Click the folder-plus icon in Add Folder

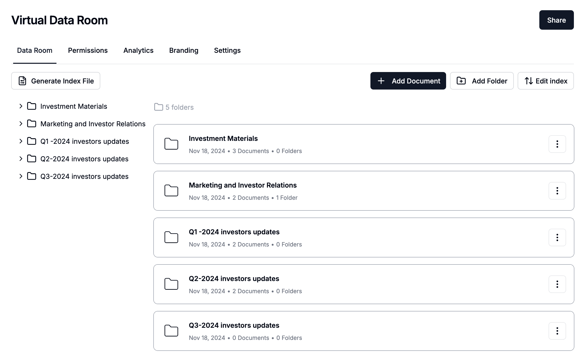[461, 81]
